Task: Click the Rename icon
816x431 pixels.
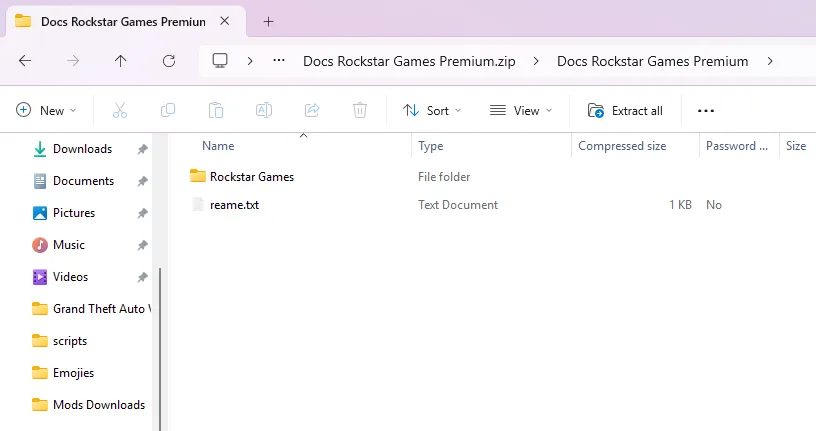Action: [x=264, y=110]
